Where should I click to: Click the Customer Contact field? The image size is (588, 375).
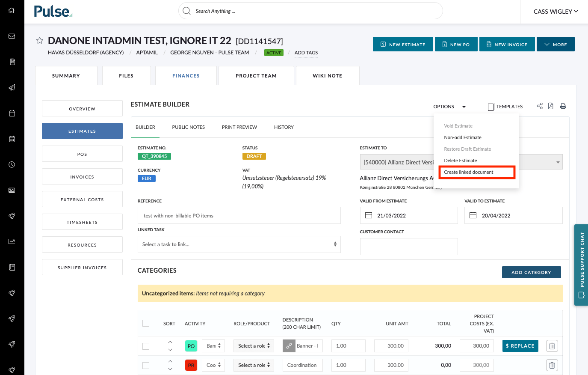click(x=409, y=247)
